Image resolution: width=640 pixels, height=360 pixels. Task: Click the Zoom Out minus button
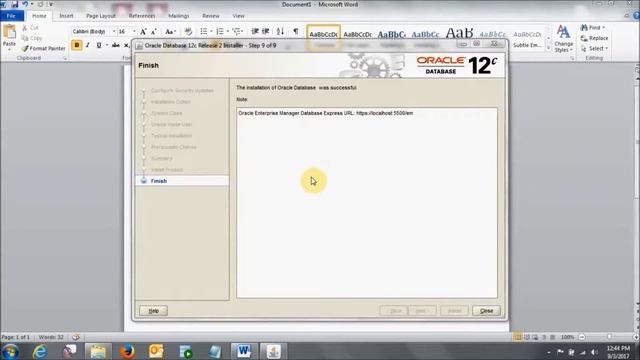pos(582,337)
